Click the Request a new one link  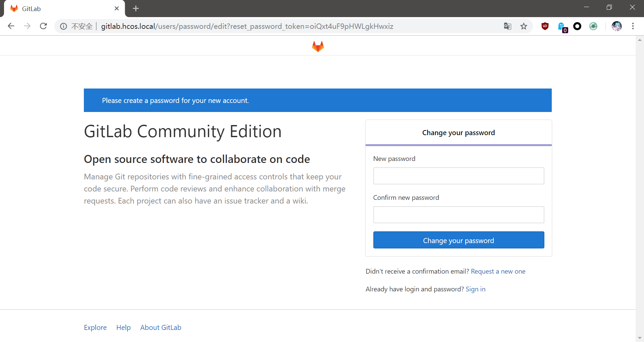[x=498, y=271]
